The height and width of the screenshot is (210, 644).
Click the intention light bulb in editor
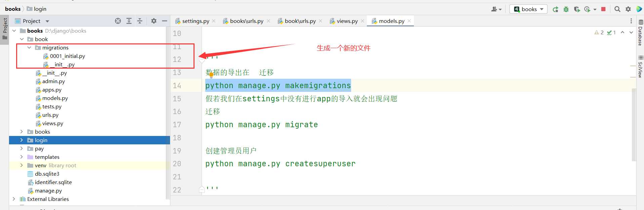(x=211, y=75)
